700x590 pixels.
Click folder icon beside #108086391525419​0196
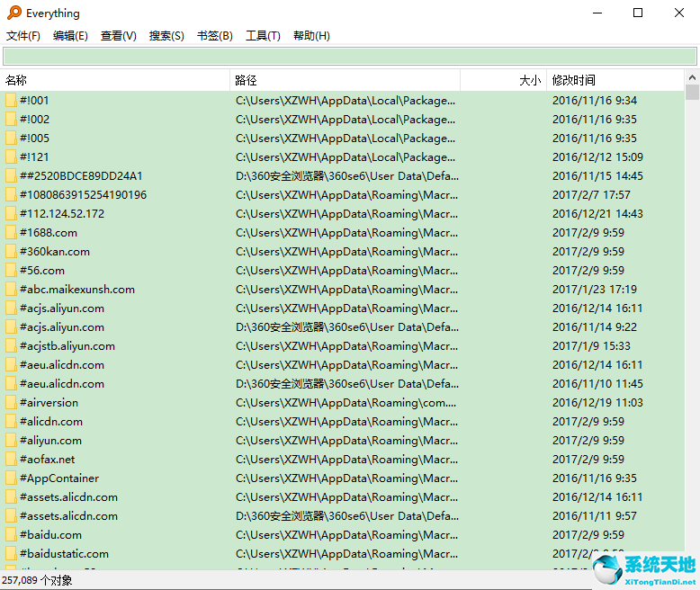[11, 194]
